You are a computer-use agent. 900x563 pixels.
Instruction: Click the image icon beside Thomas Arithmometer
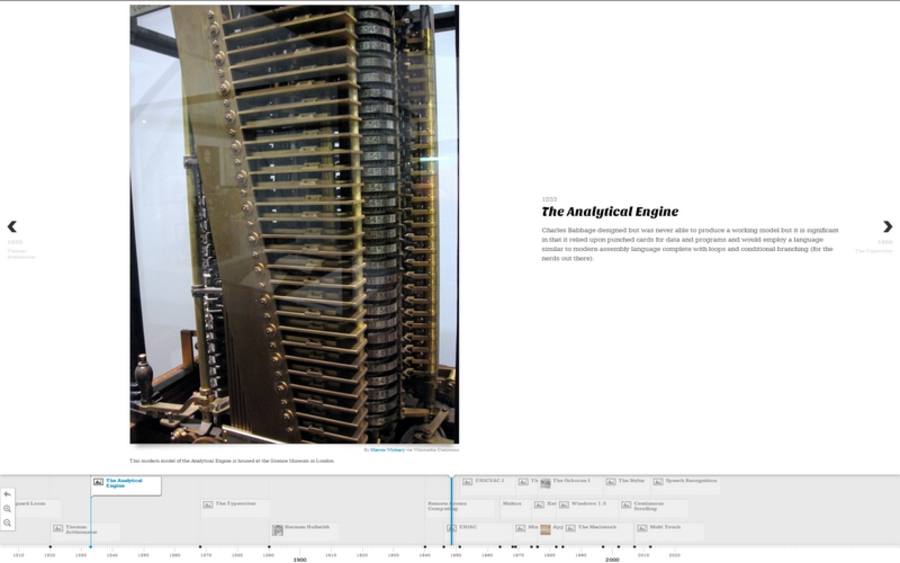(x=58, y=527)
